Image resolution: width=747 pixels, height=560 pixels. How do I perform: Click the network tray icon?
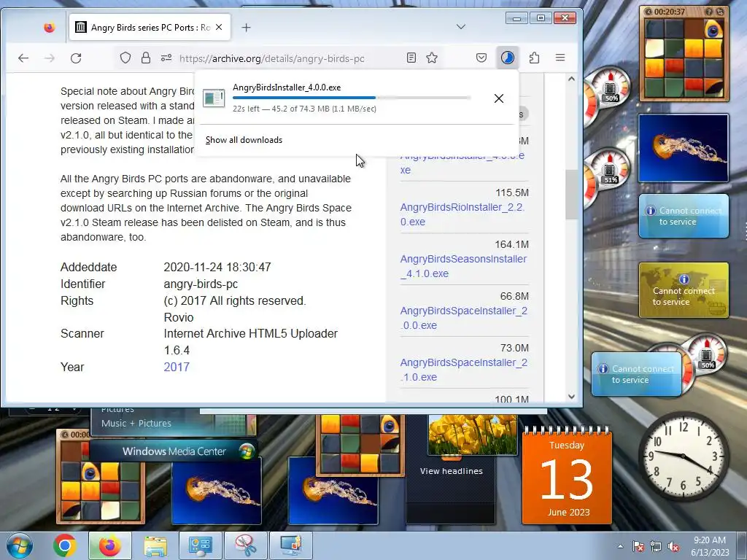656,547
